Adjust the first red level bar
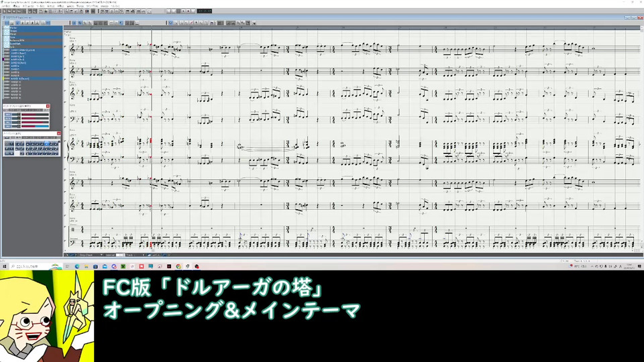The width and height of the screenshot is (644, 362). coord(35,115)
